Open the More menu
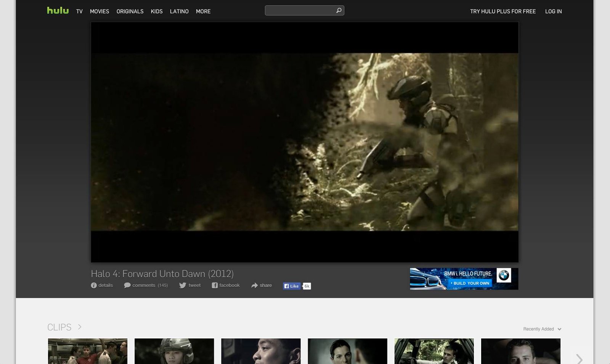Screen dimensions: 610x364 coord(203,11)
